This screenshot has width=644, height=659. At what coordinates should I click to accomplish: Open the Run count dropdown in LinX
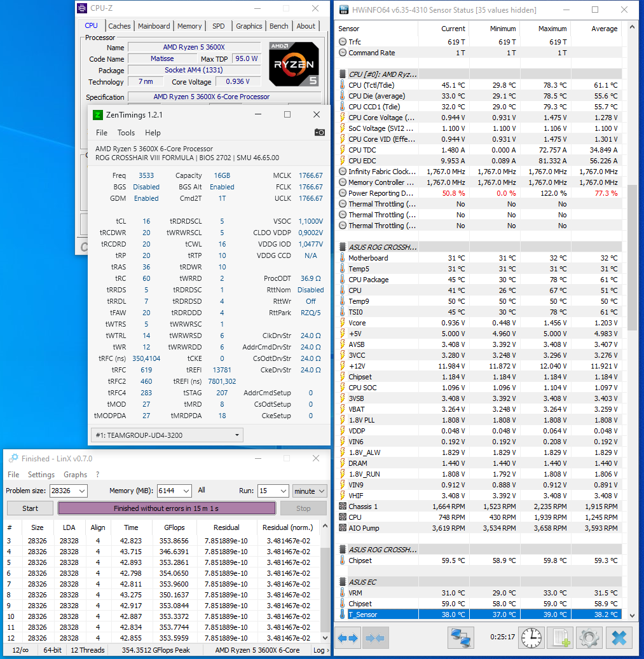point(284,491)
